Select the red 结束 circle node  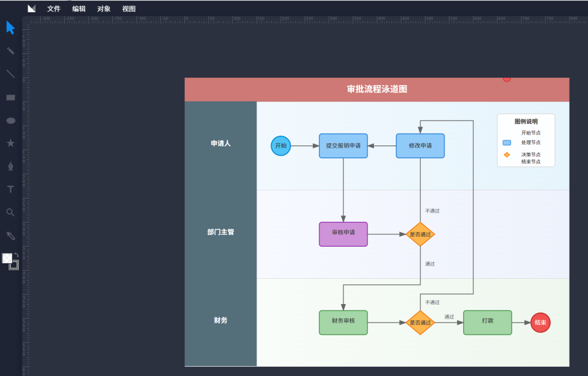(x=540, y=323)
